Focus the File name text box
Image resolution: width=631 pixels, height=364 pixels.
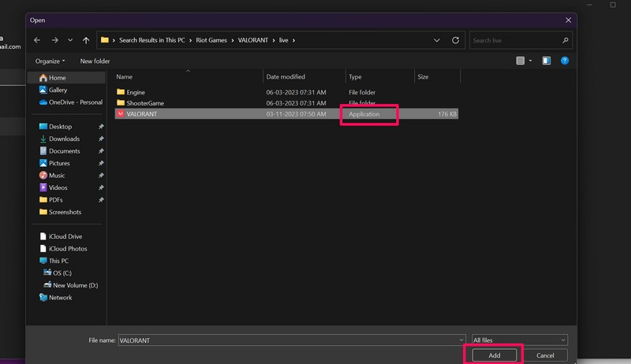(x=290, y=340)
